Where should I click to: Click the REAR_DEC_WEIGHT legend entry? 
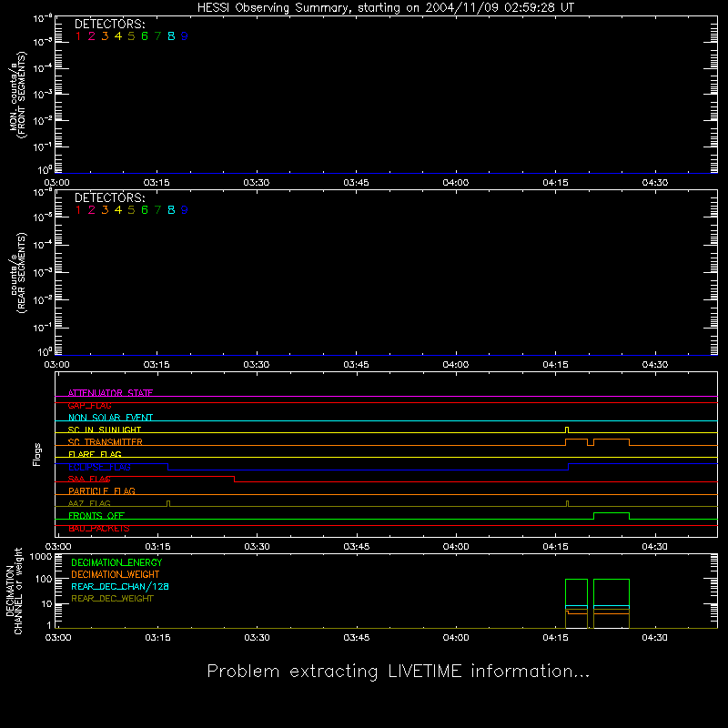tap(112, 599)
